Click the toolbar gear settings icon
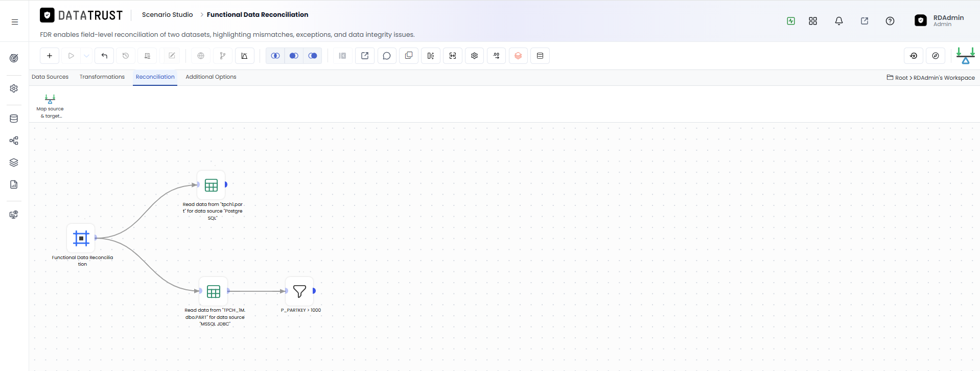 [x=475, y=56]
